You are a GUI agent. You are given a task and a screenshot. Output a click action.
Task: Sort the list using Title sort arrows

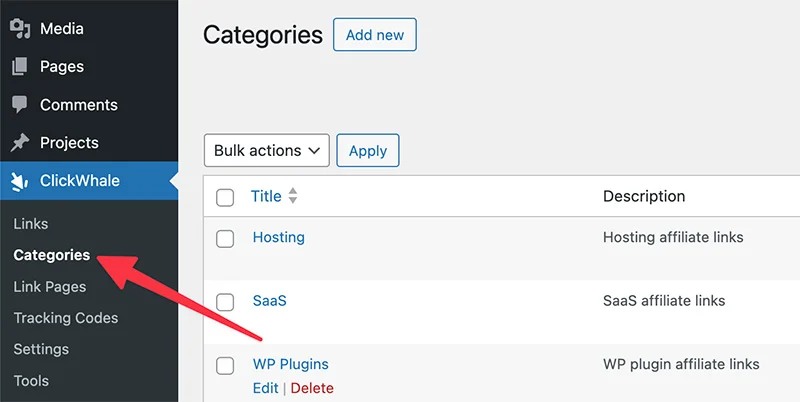pyautogui.click(x=293, y=196)
